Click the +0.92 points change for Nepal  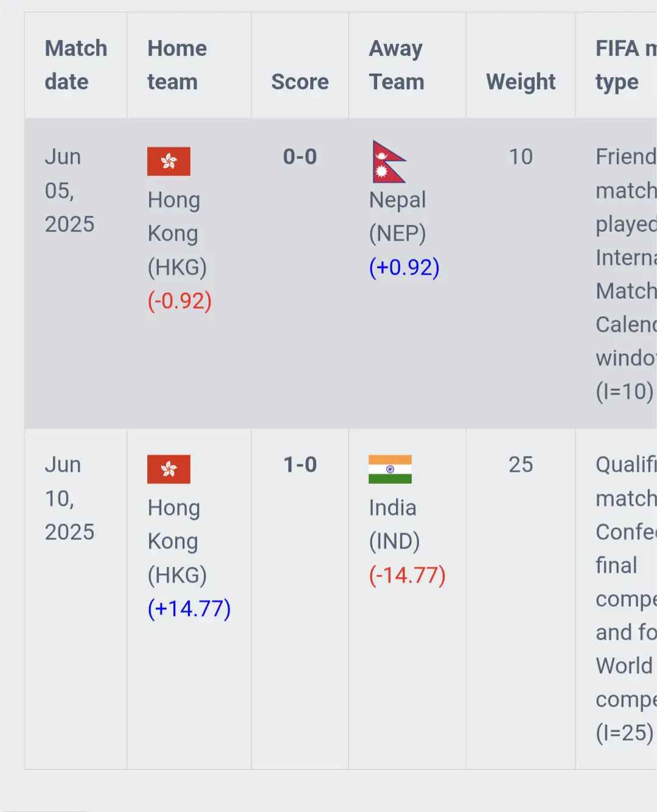[404, 267]
